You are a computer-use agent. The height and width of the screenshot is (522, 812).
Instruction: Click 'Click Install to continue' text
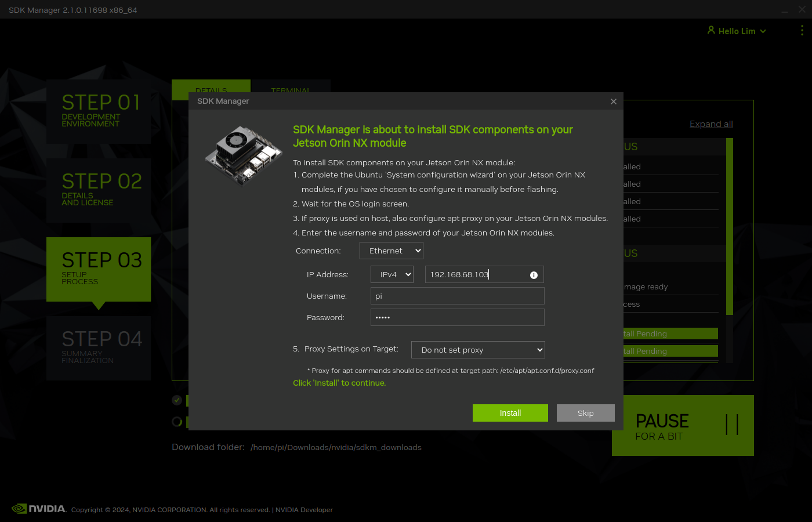click(x=339, y=383)
